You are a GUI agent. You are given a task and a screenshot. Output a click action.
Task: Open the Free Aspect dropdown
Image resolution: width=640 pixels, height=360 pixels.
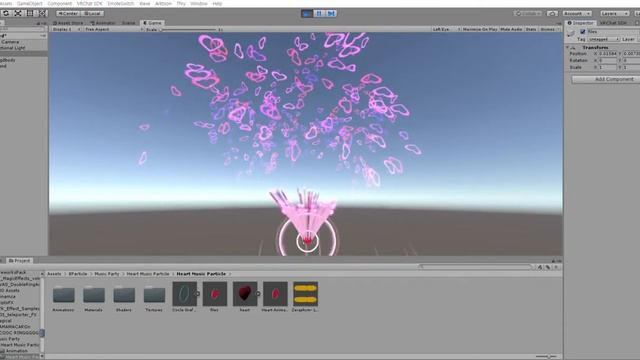(113, 29)
